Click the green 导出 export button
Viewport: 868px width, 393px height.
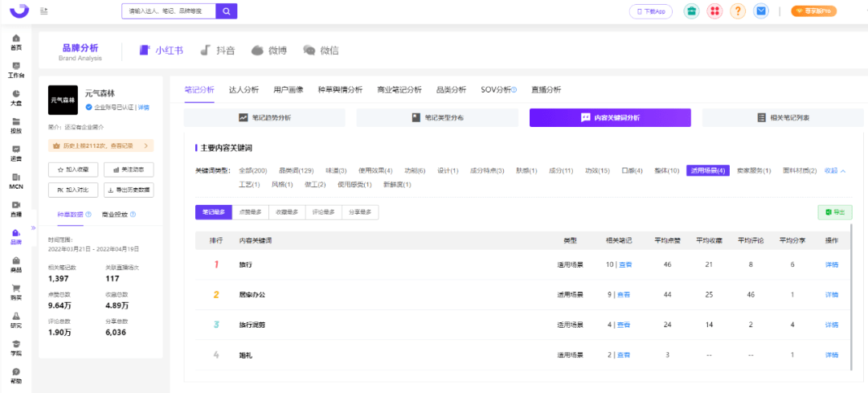click(834, 212)
